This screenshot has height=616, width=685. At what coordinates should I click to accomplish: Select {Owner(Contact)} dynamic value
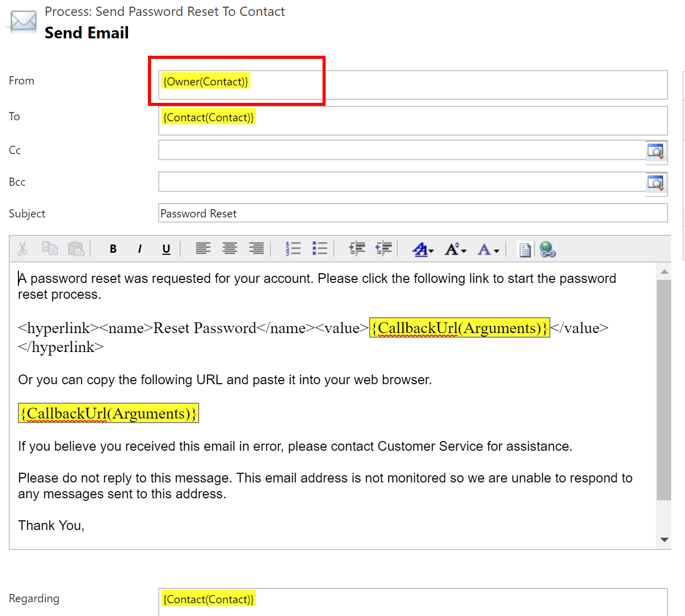(x=206, y=81)
